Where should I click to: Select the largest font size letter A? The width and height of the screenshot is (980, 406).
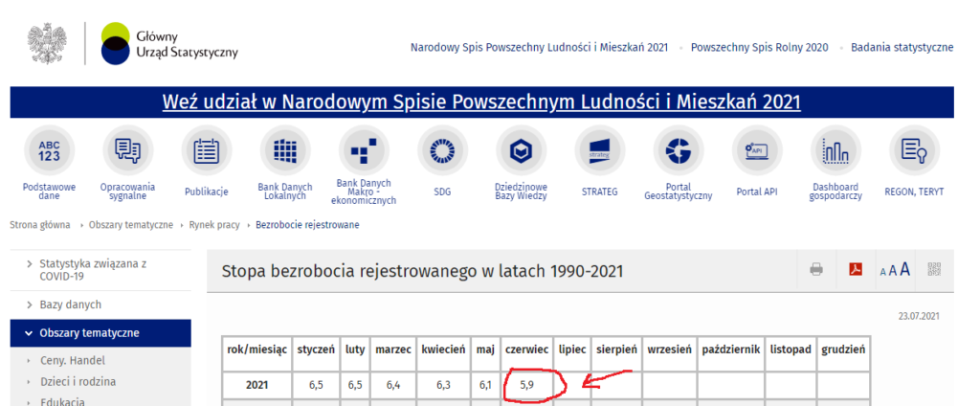[x=904, y=269]
